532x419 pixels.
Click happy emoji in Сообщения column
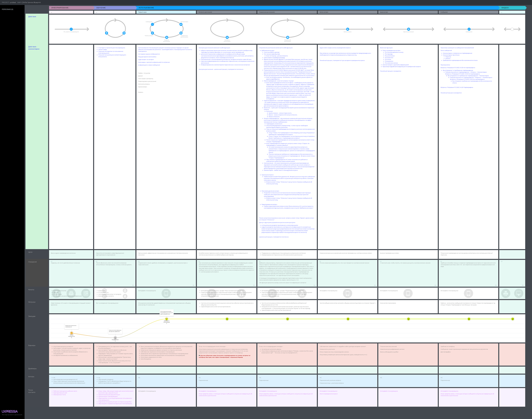point(469,319)
